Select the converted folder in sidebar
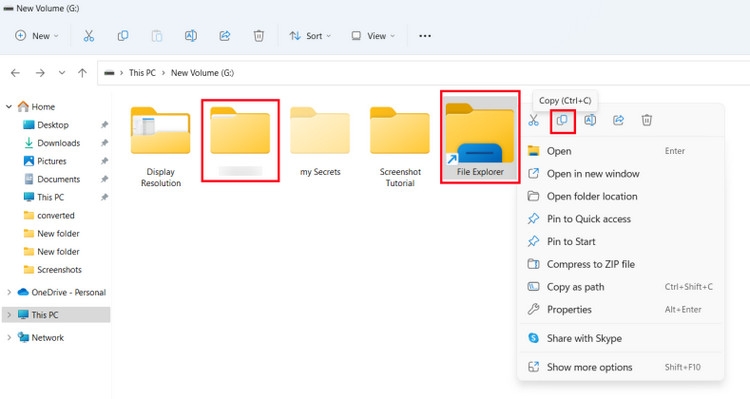Image resolution: width=750 pixels, height=399 pixels. click(x=55, y=215)
